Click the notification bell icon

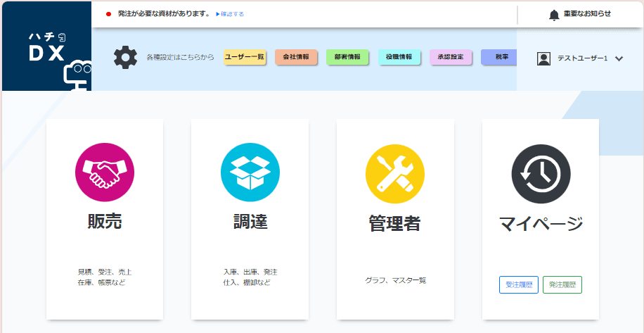(554, 14)
